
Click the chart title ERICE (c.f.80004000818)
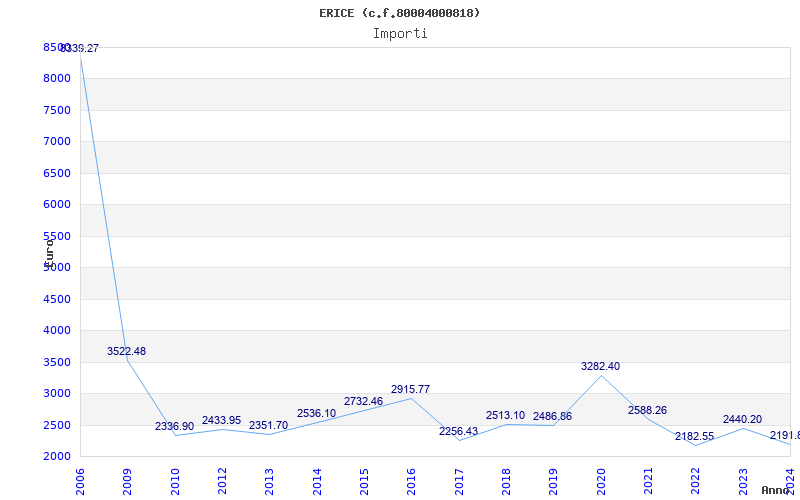coord(399,13)
